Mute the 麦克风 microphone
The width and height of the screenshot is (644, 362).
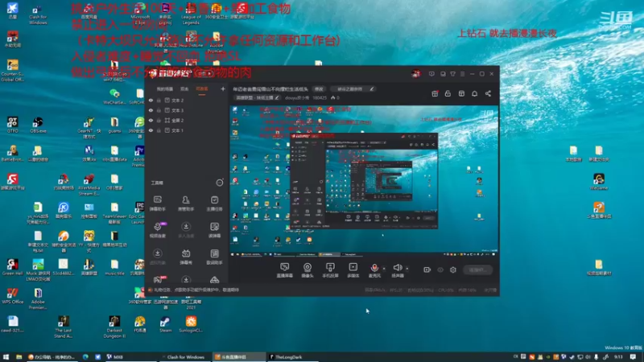[x=374, y=270]
